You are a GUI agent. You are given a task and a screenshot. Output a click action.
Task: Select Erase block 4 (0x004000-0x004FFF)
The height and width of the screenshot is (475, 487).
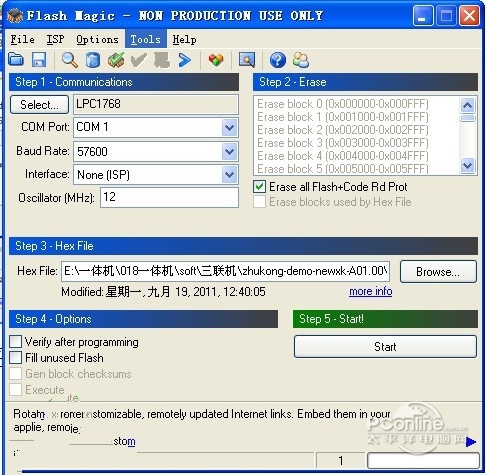pos(343,156)
